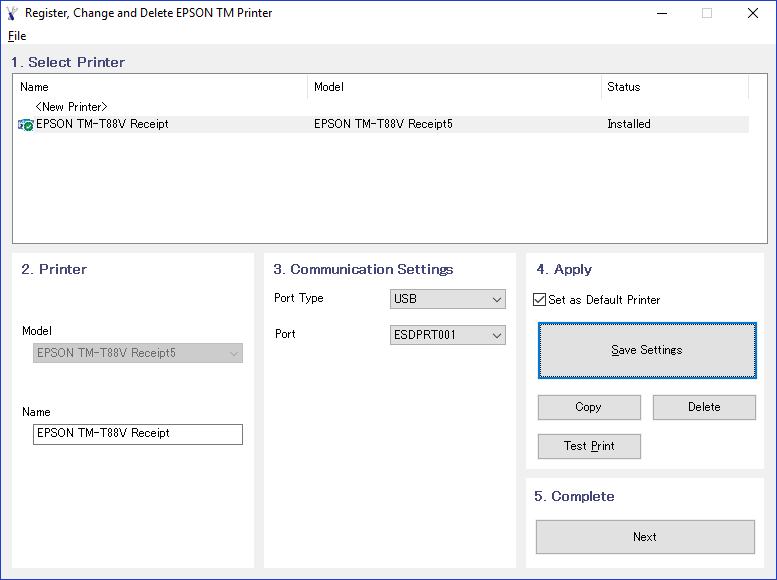Screen dimensions: 777x580
Task: Click the Test Print button
Action: pos(589,446)
